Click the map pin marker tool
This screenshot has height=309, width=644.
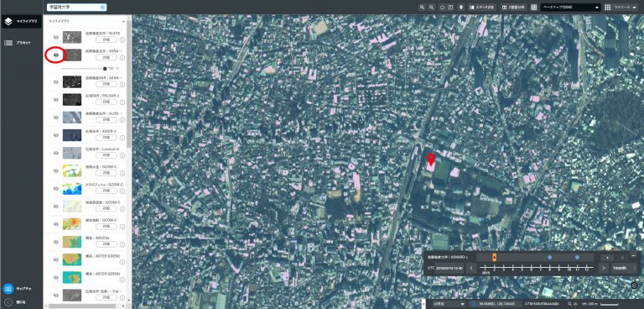(x=461, y=8)
